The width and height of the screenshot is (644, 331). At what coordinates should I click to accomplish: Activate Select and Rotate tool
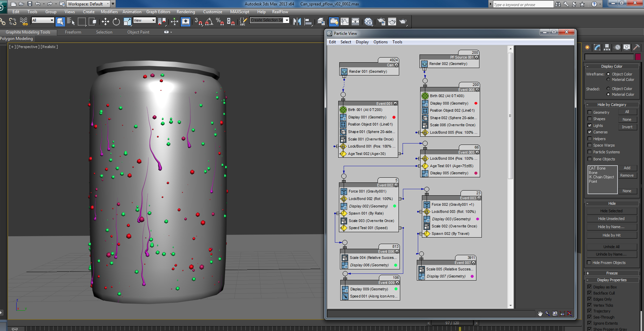116,22
